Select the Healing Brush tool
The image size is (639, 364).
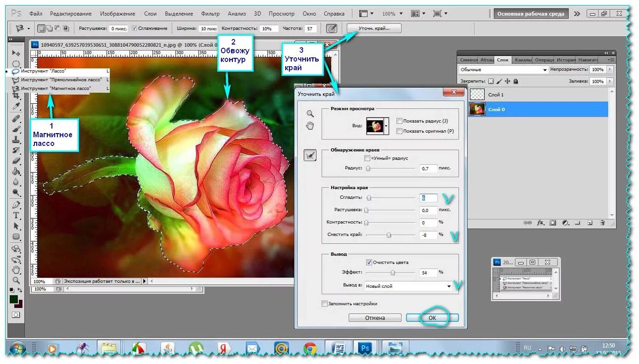[16, 119]
